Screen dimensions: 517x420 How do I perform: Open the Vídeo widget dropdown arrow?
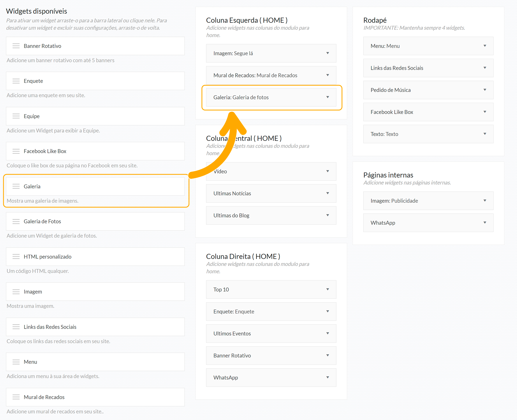click(327, 171)
